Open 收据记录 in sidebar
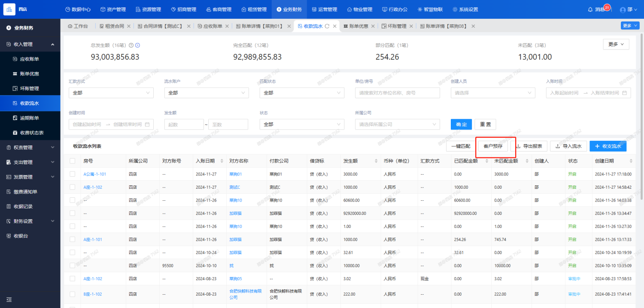Viewport: 644px width, 308px height. pos(30,206)
